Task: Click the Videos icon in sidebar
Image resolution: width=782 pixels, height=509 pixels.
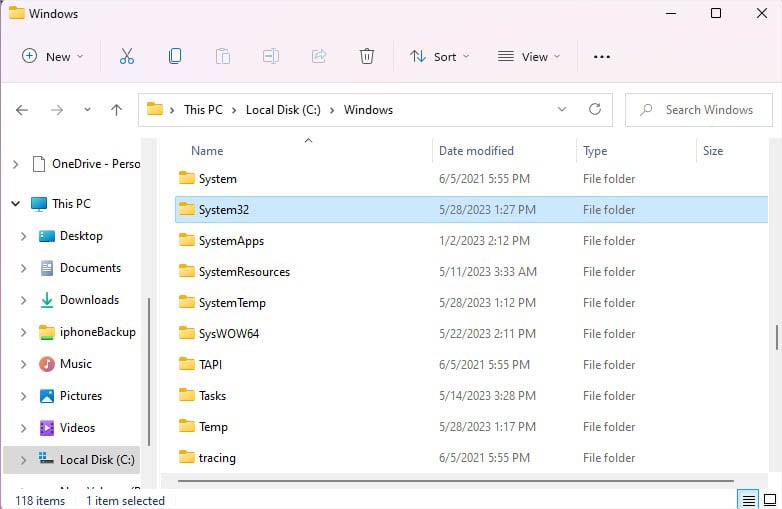Action: (47, 428)
